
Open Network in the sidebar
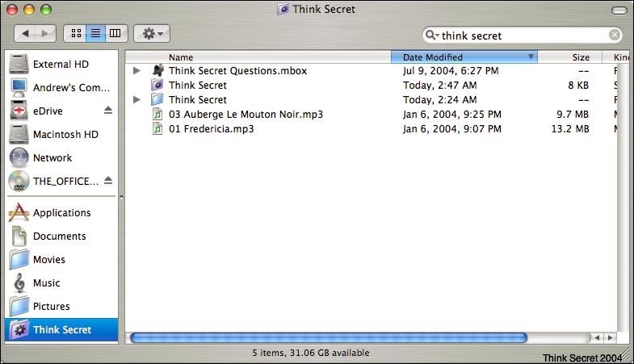click(61, 158)
